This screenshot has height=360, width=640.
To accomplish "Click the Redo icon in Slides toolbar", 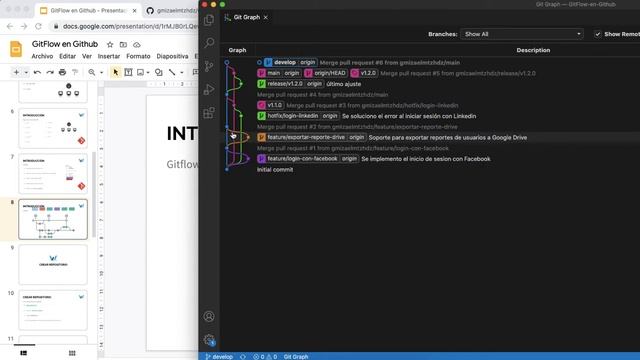I will [50, 72].
